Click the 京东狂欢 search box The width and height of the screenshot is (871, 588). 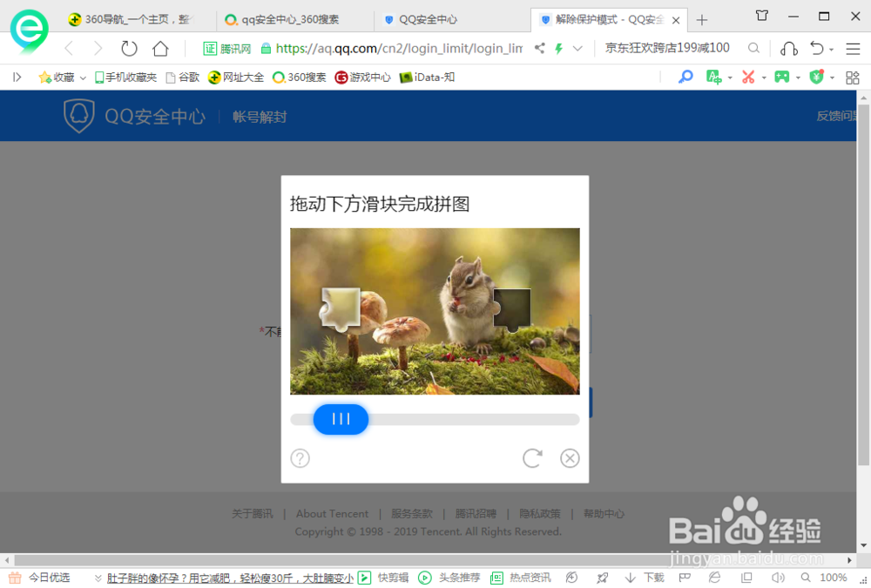[667, 49]
